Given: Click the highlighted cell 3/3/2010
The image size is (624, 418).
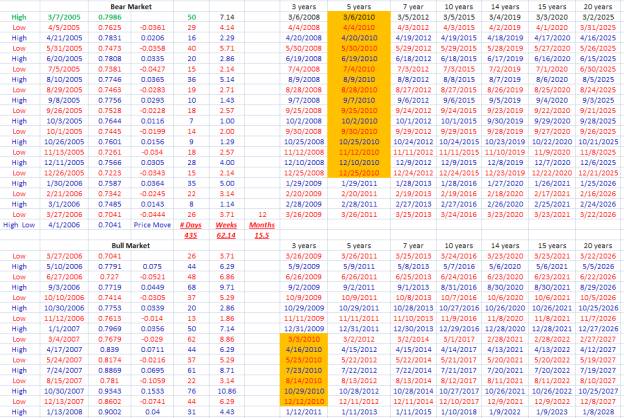Looking at the screenshot, I should (303, 339).
